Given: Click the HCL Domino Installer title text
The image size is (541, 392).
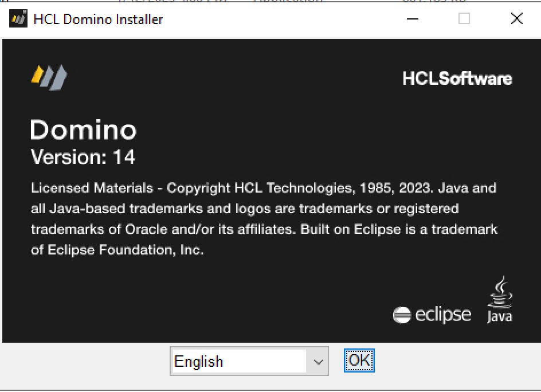Looking at the screenshot, I should pyautogui.click(x=97, y=19).
